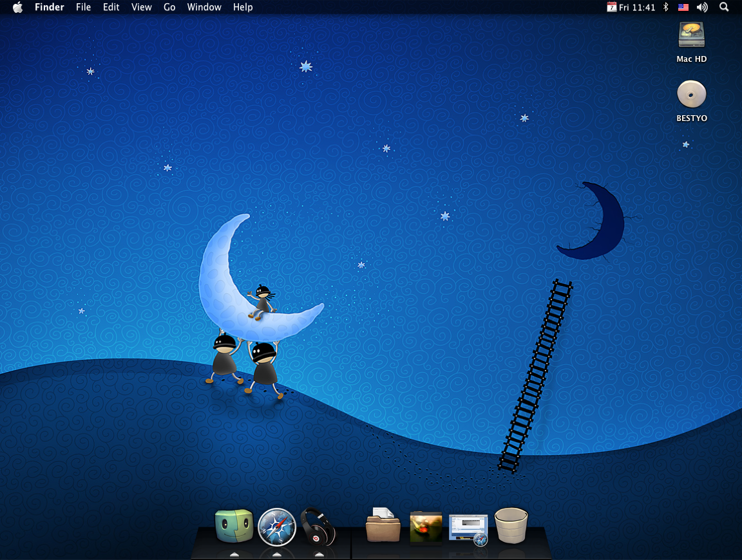
Task: Open the web page shortcut in dock
Action: point(469,529)
